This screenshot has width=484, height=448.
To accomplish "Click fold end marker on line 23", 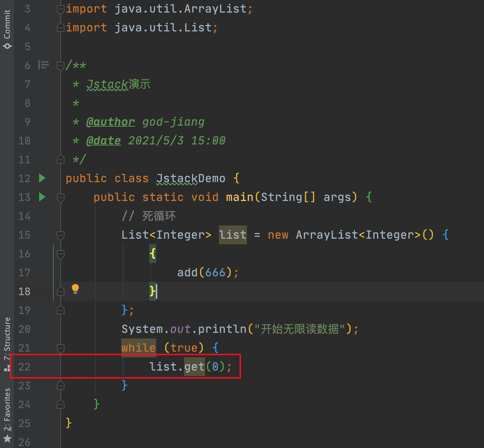I will point(61,385).
